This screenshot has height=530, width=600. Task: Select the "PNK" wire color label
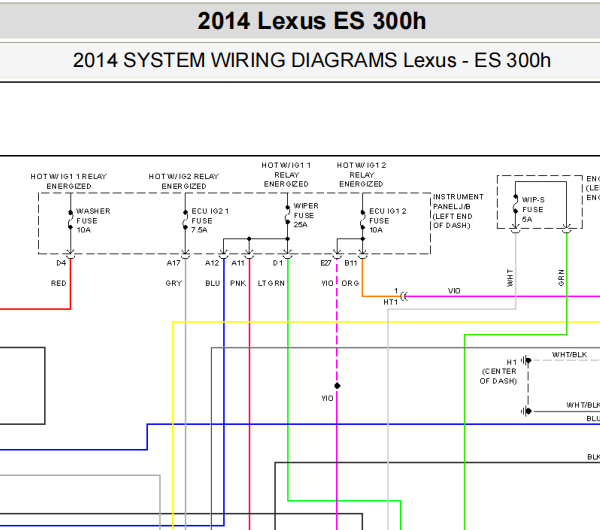pos(238,283)
